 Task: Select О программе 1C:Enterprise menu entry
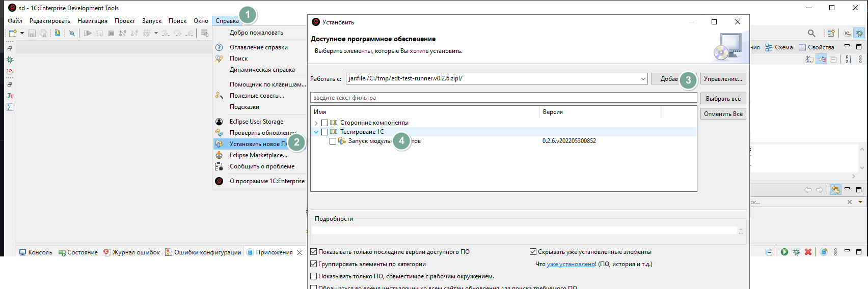tap(259, 181)
